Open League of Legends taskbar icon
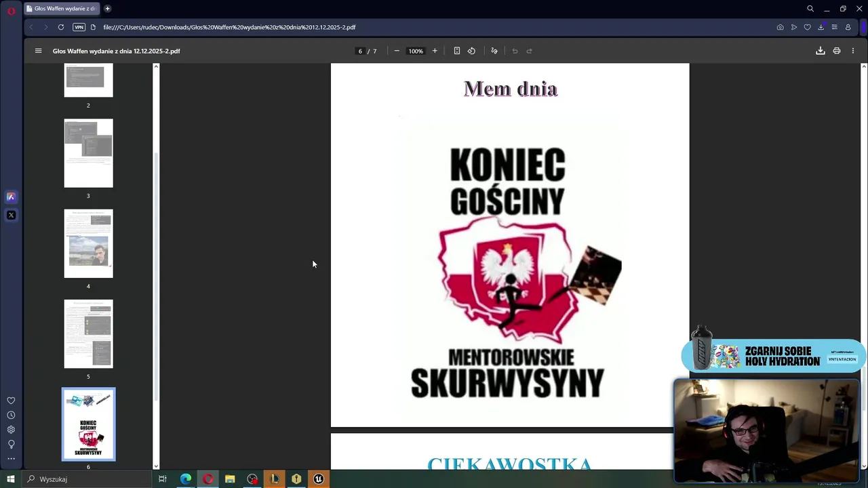Image resolution: width=868 pixels, height=488 pixels. click(x=274, y=479)
